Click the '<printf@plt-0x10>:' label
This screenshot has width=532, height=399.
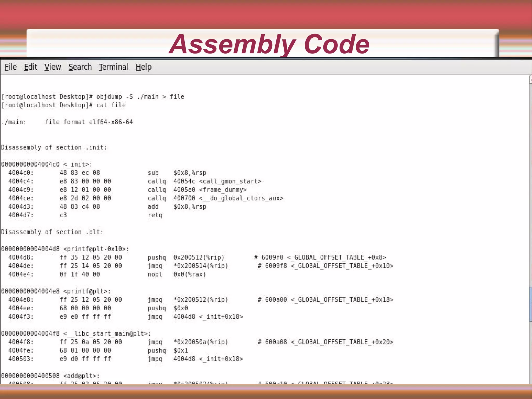point(96,249)
